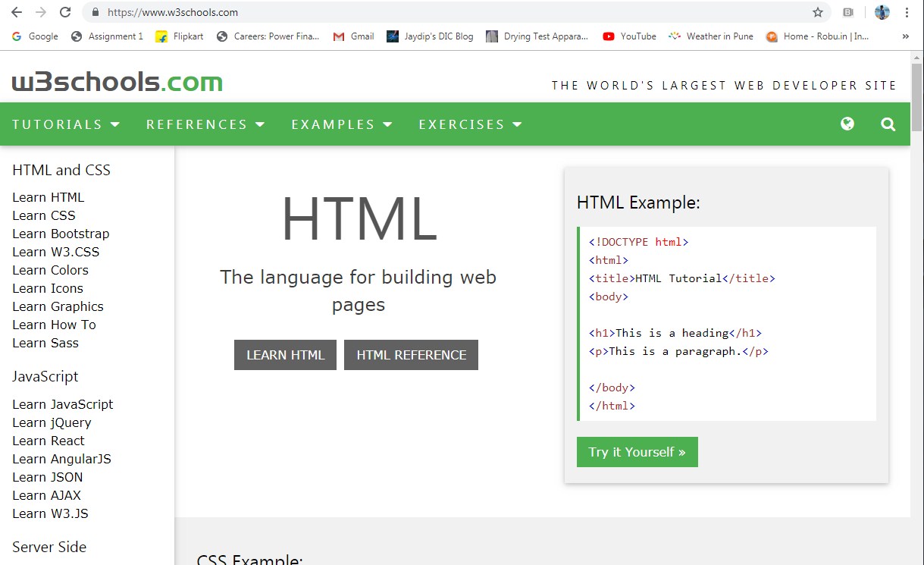Open Learn JSON sidebar link
The image size is (924, 565).
click(48, 477)
